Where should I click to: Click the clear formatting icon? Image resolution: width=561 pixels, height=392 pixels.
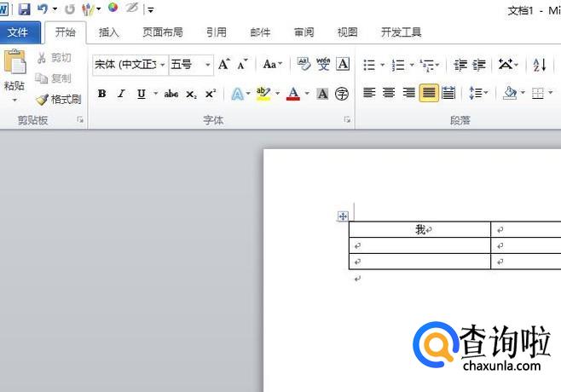point(304,65)
